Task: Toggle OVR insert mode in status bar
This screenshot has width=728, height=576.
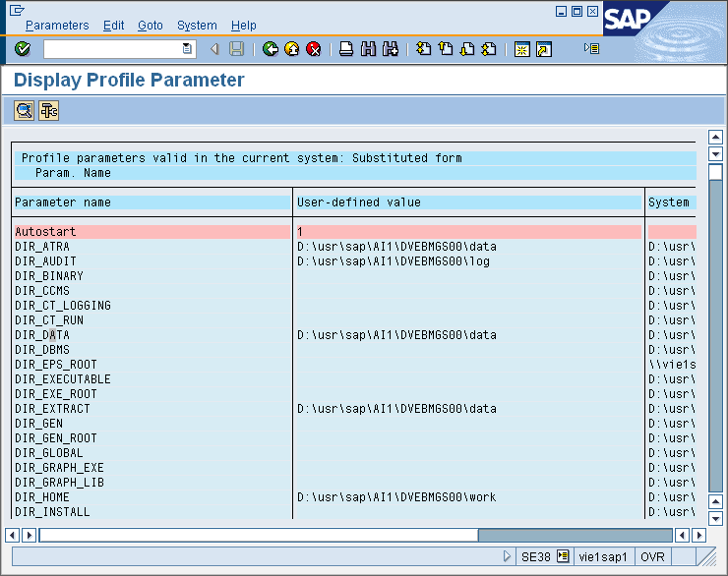Action: point(652,556)
